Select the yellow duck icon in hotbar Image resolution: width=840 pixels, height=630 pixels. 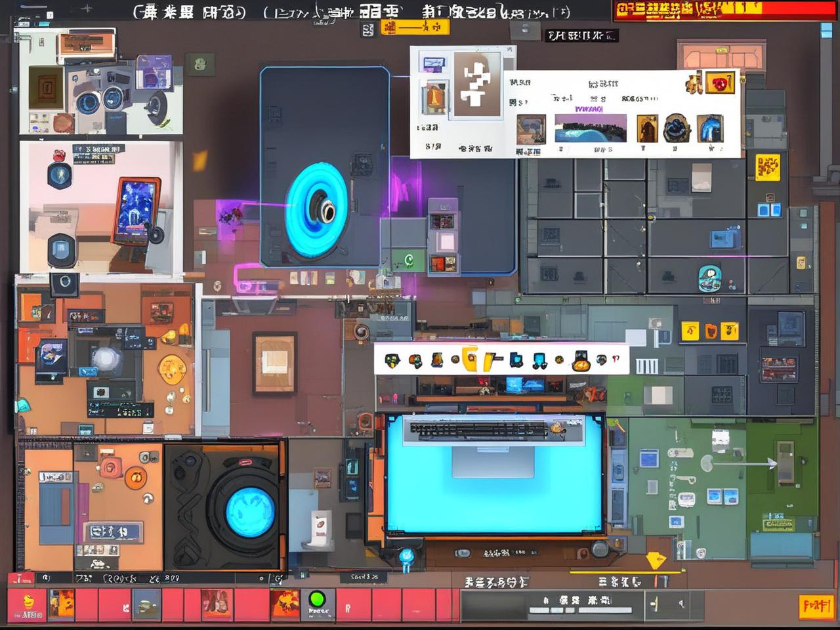tap(28, 601)
